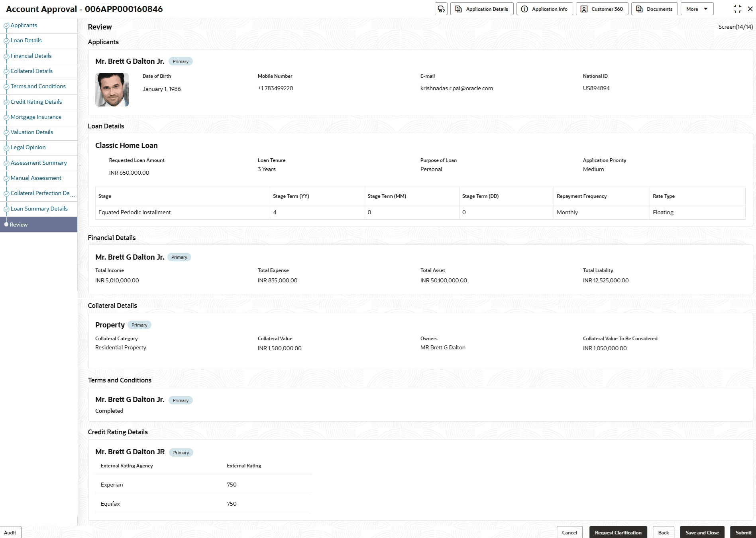The height and width of the screenshot is (538, 756).
Task: Select the active Review step
Action: tap(39, 225)
